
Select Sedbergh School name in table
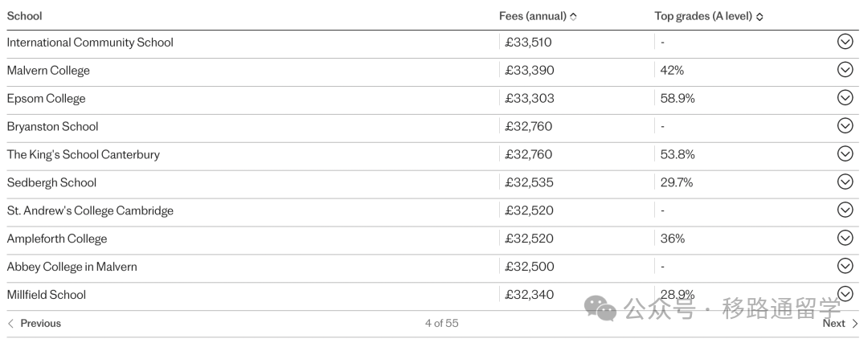(51, 182)
